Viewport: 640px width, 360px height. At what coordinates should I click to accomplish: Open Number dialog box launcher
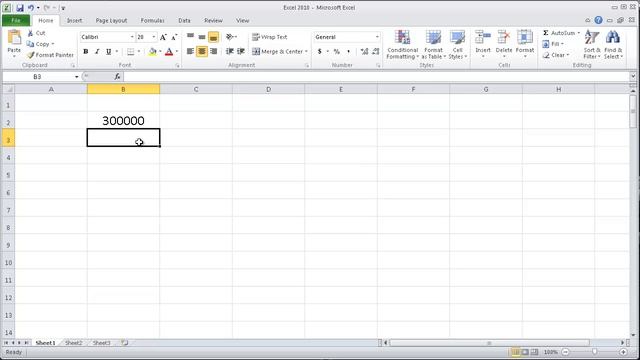click(x=378, y=65)
